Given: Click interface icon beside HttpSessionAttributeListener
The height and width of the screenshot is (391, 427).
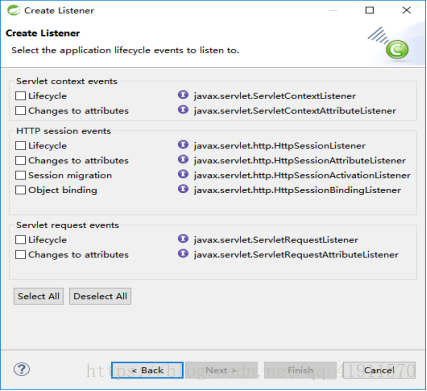Looking at the screenshot, I should [x=183, y=159].
